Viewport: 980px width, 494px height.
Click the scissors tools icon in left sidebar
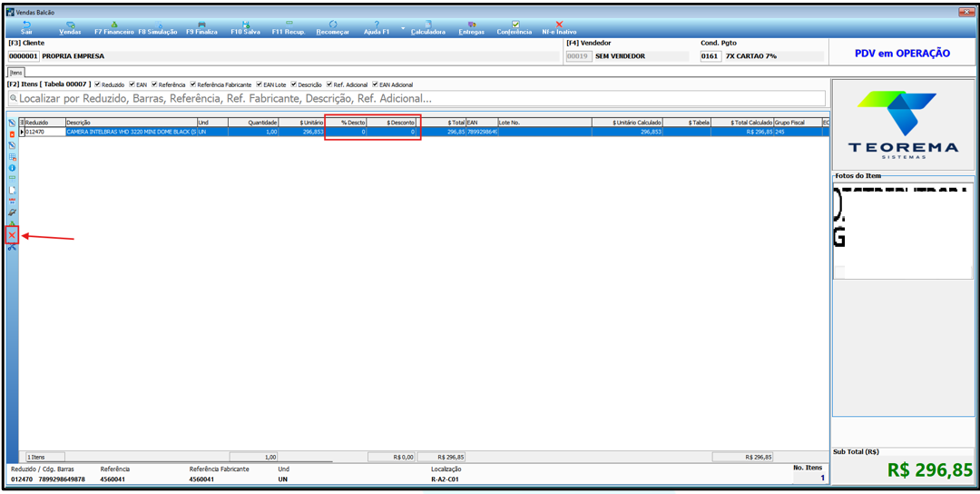pyautogui.click(x=12, y=247)
